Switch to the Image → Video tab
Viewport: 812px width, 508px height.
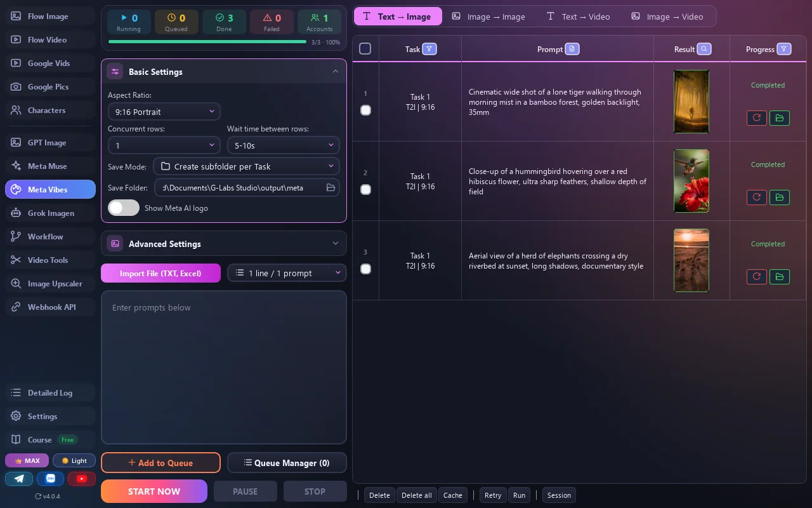(667, 17)
